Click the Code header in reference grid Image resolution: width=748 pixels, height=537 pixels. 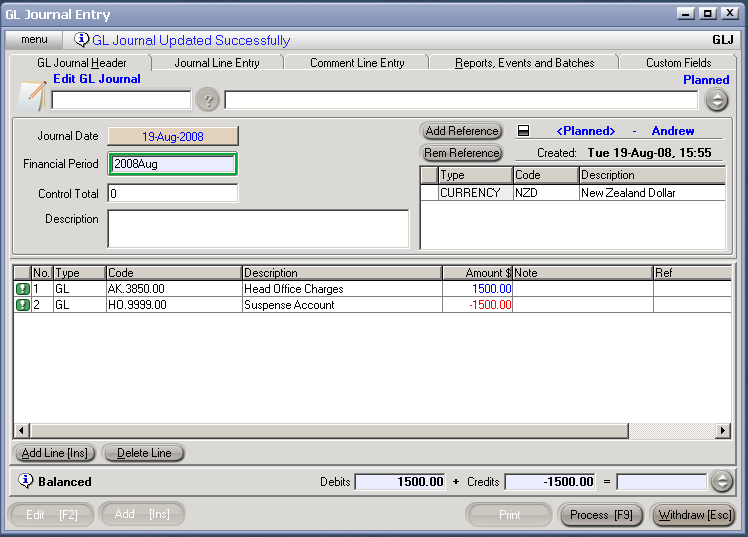point(546,175)
